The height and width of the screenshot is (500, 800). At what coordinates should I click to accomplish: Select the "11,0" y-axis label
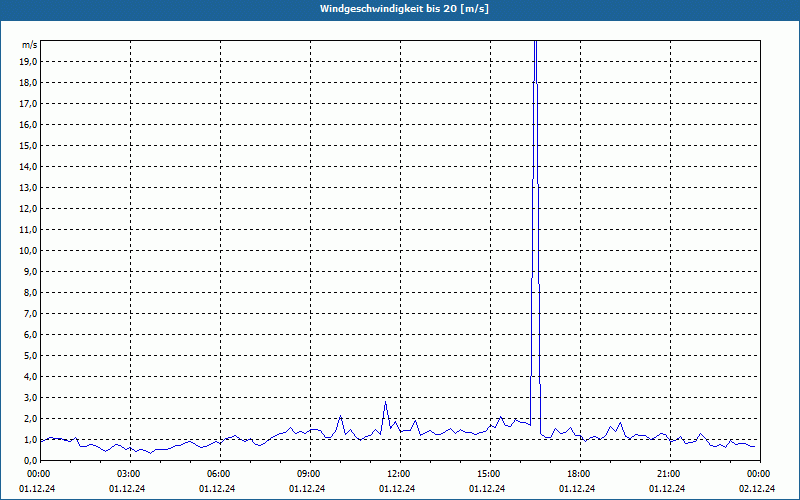click(x=28, y=230)
